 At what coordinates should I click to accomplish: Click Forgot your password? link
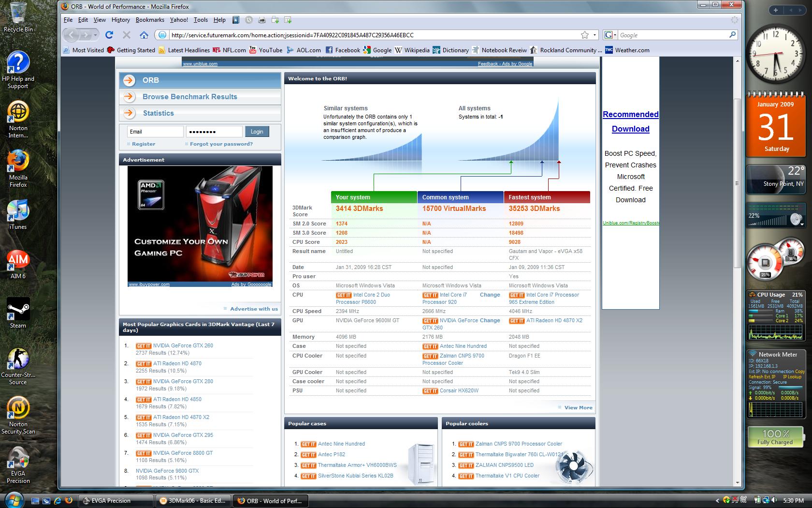pos(221,144)
